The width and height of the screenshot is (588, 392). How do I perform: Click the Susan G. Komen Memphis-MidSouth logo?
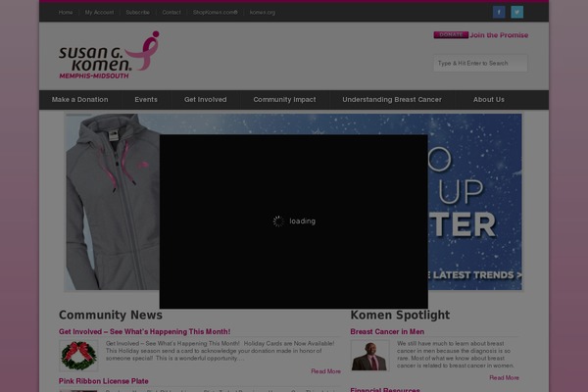109,55
